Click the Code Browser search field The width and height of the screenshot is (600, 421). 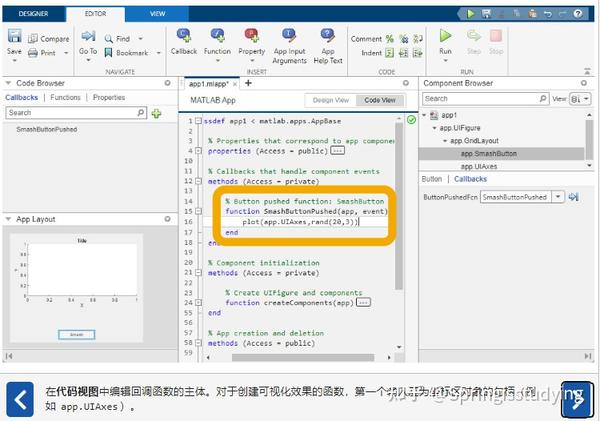point(76,113)
